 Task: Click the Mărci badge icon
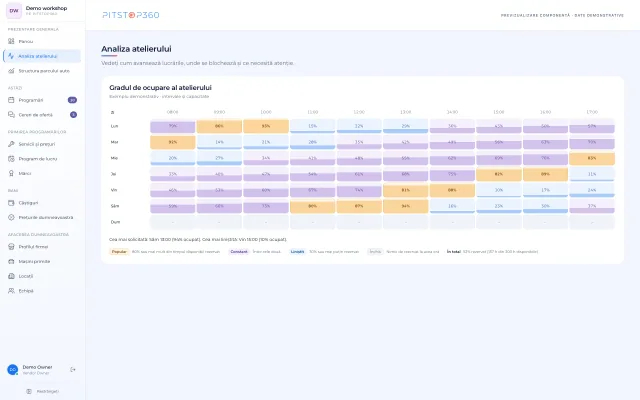pos(11,173)
